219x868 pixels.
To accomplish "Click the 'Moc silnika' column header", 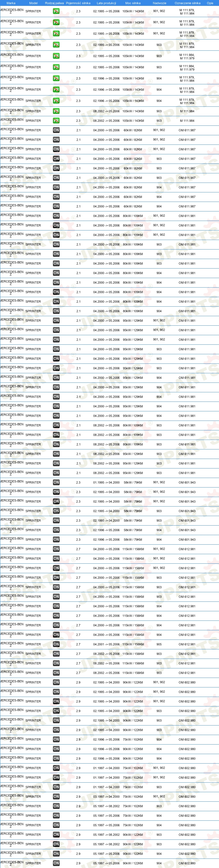I will click(x=133, y=3).
